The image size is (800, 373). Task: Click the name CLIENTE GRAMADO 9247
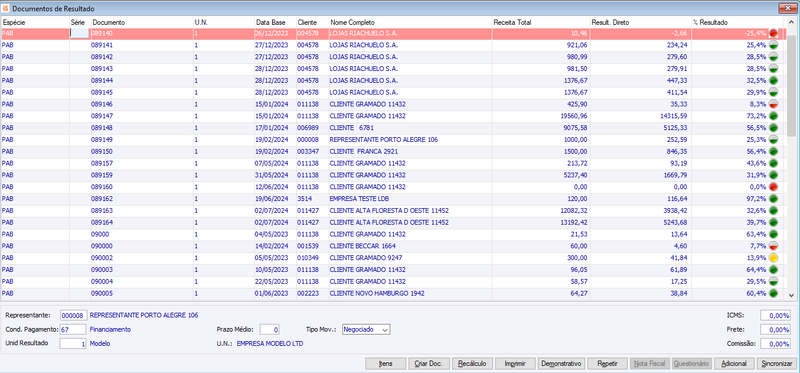pyautogui.click(x=366, y=258)
